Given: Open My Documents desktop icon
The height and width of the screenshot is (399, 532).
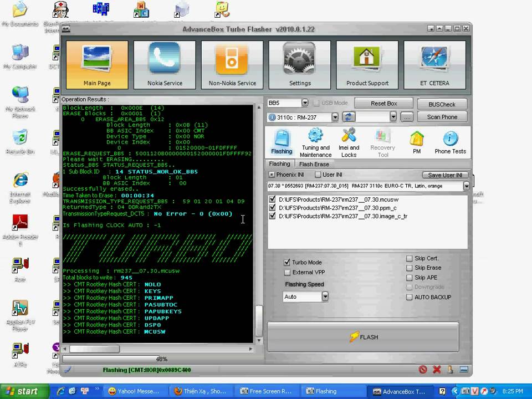Looking at the screenshot, I should click(20, 14).
